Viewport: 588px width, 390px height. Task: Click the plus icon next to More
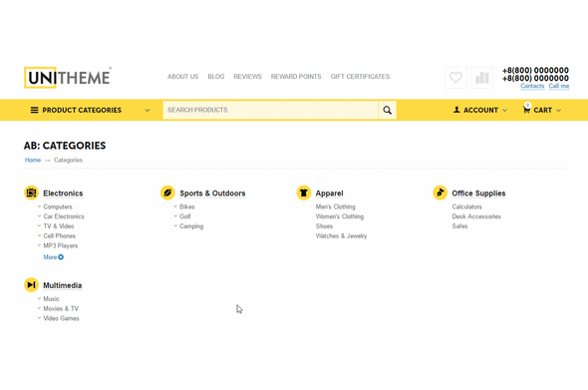[61, 257]
